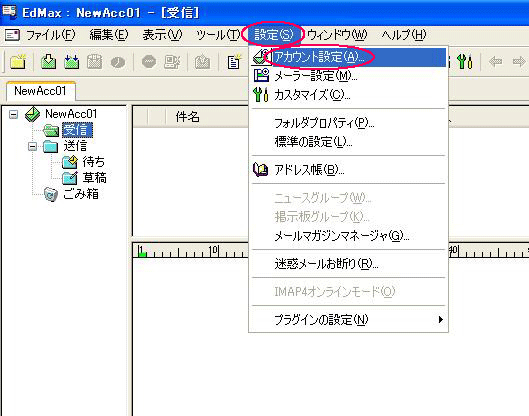The image size is (529, 416).
Task: Click the receive all accounts double-arrow icon
Action: pos(72,62)
